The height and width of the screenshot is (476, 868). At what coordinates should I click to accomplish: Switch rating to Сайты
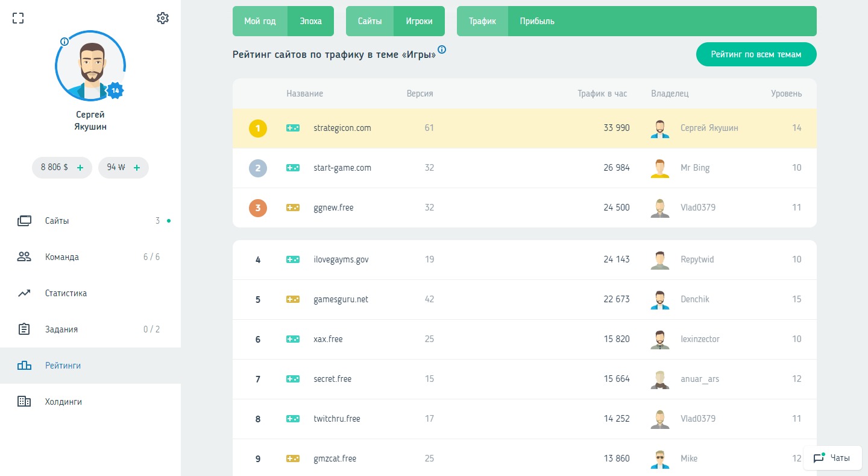(x=370, y=21)
